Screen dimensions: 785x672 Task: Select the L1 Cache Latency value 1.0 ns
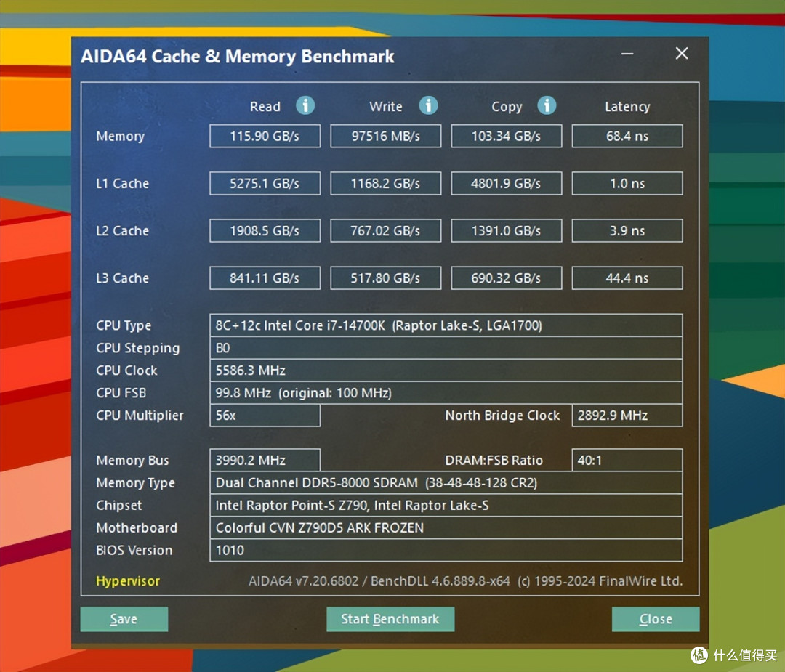(627, 184)
